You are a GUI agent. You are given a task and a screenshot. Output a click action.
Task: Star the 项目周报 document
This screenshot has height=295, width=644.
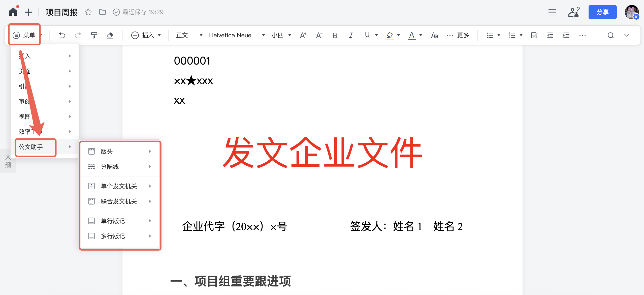pos(88,12)
